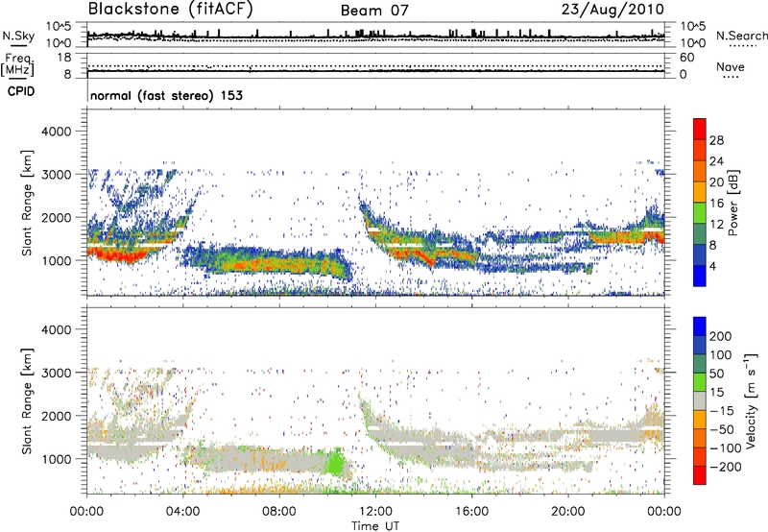Click the "18" frequency tick label
Screen dimensions: 768x532
tap(63, 58)
